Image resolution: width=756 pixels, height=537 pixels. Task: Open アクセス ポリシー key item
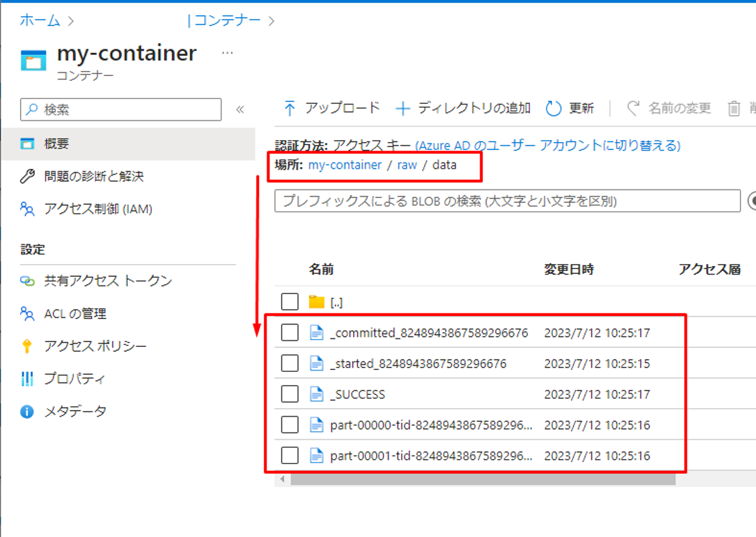click(95, 346)
